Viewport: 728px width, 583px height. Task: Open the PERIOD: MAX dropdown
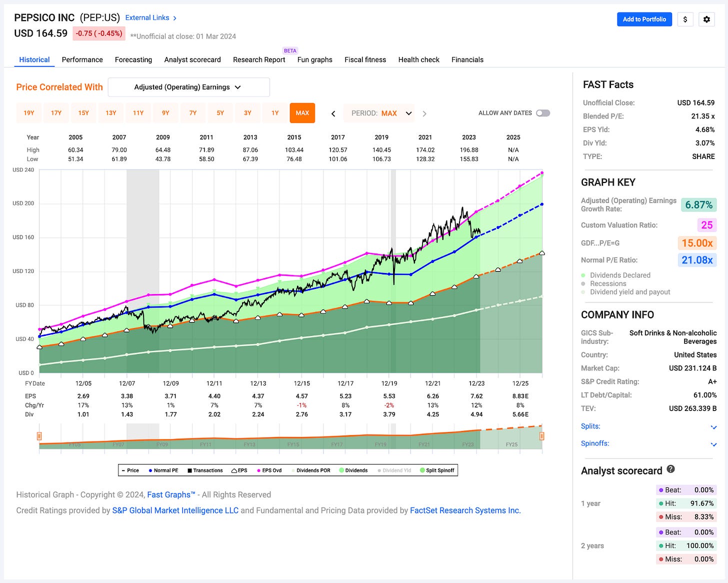point(379,113)
